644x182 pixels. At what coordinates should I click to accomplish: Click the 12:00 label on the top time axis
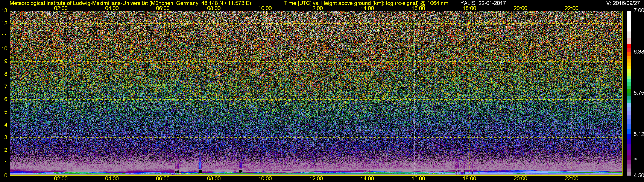316,8
